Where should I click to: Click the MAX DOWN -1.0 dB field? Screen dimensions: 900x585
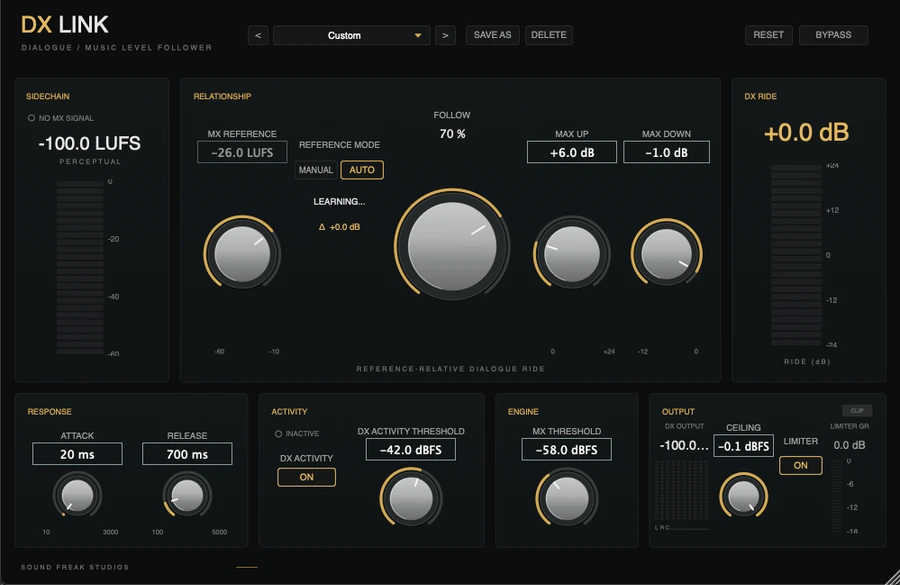click(666, 153)
